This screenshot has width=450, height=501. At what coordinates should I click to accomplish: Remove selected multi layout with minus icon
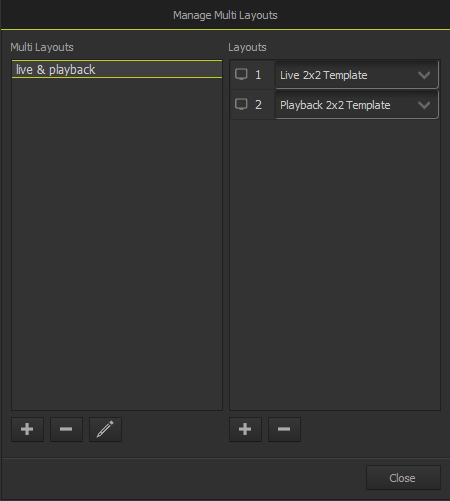click(x=66, y=429)
